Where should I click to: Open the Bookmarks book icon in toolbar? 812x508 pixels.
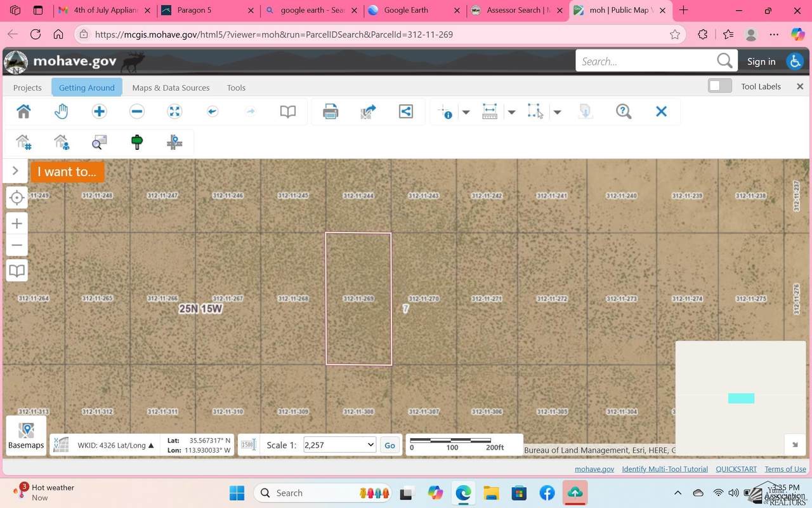288,112
